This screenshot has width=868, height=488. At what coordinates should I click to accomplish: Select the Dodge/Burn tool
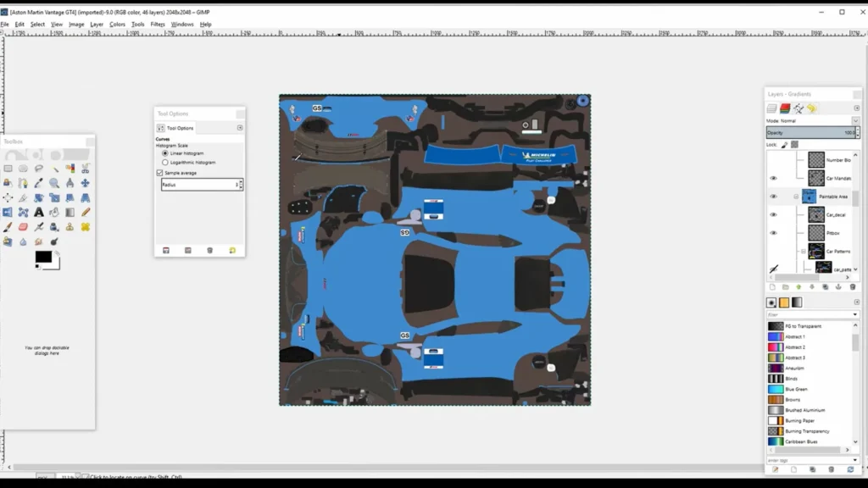pos(54,241)
